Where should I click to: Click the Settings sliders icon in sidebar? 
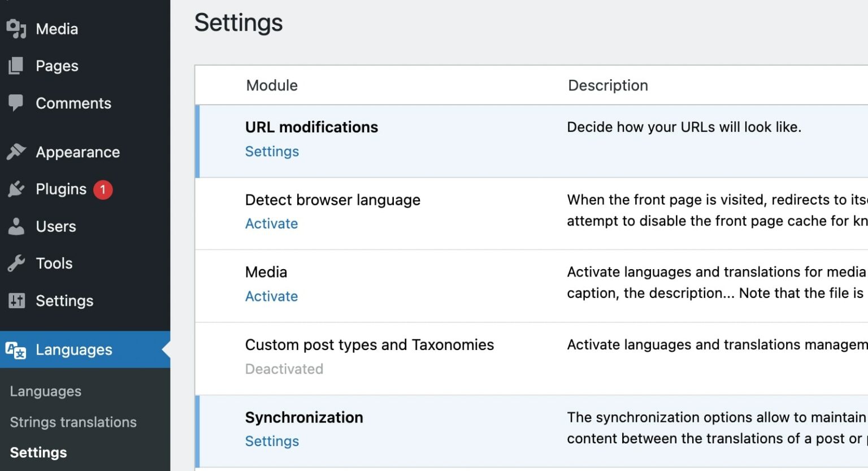(16, 301)
